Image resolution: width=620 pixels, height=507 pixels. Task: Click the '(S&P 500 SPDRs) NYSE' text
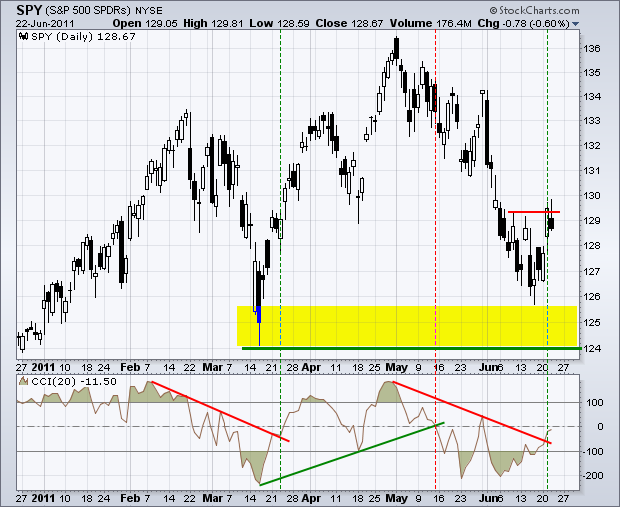[104, 11]
